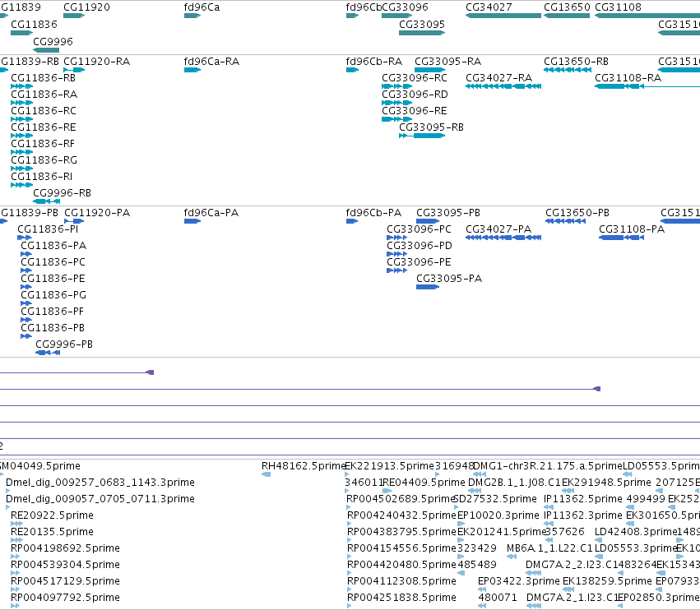This screenshot has width=700, height=610.
Task: Select protein CG33095-PB
Action: coord(428,221)
